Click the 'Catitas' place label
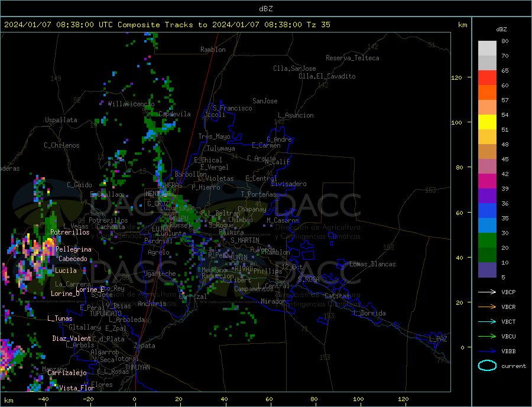The image size is (532, 407). (337, 296)
